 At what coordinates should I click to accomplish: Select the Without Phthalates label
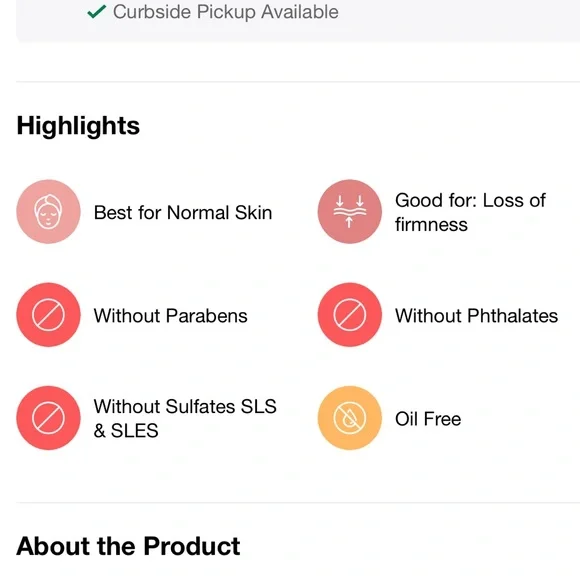point(476,316)
